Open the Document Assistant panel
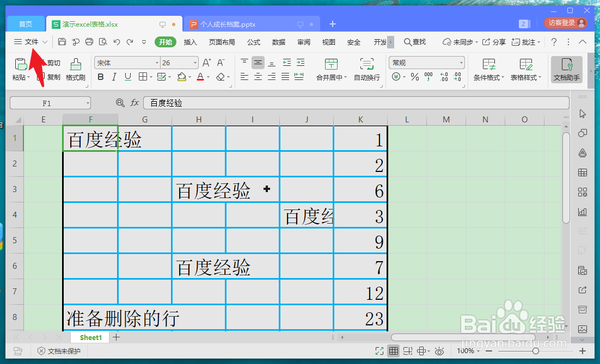Screen dimensions: 600x364 coord(567,70)
